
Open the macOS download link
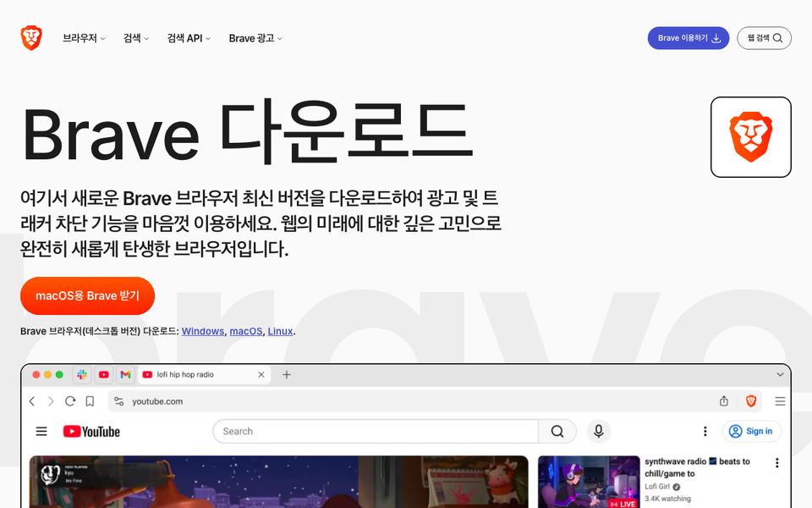[x=246, y=331]
